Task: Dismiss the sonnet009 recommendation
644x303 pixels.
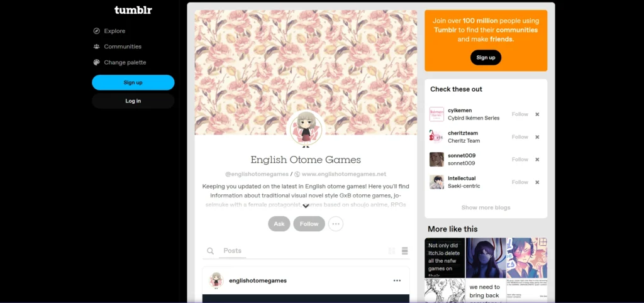Action: [537, 159]
